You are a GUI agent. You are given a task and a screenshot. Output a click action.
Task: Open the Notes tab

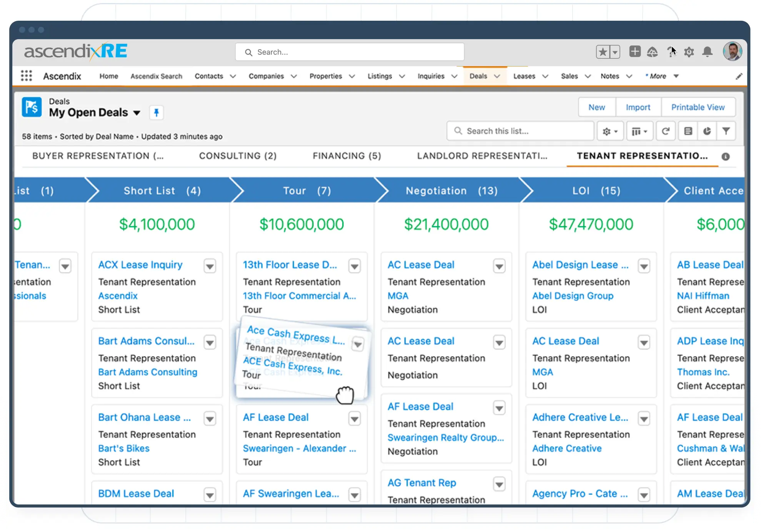[610, 76]
